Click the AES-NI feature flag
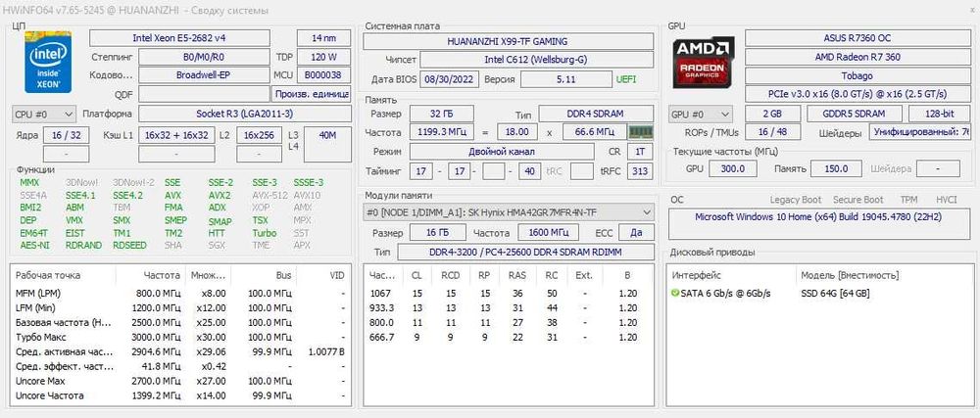 tap(34, 246)
